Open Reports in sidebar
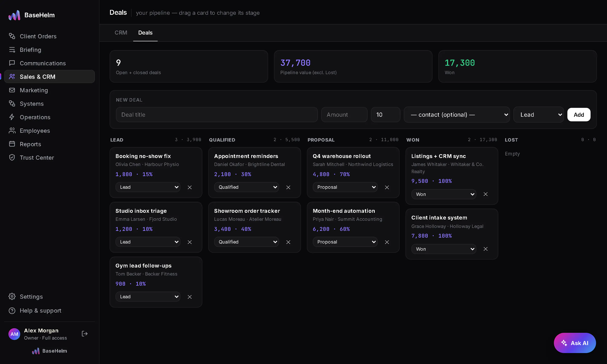 49,144
